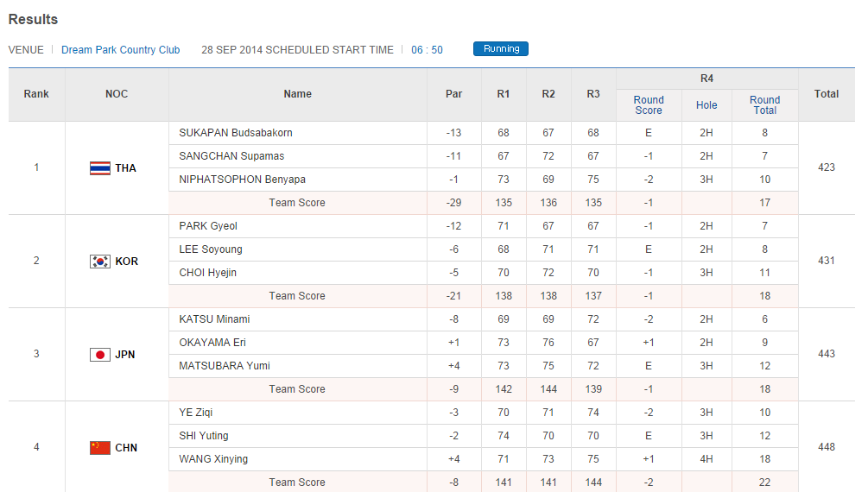Click the Rank column header
The width and height of the screenshot is (868, 492).
click(36, 94)
